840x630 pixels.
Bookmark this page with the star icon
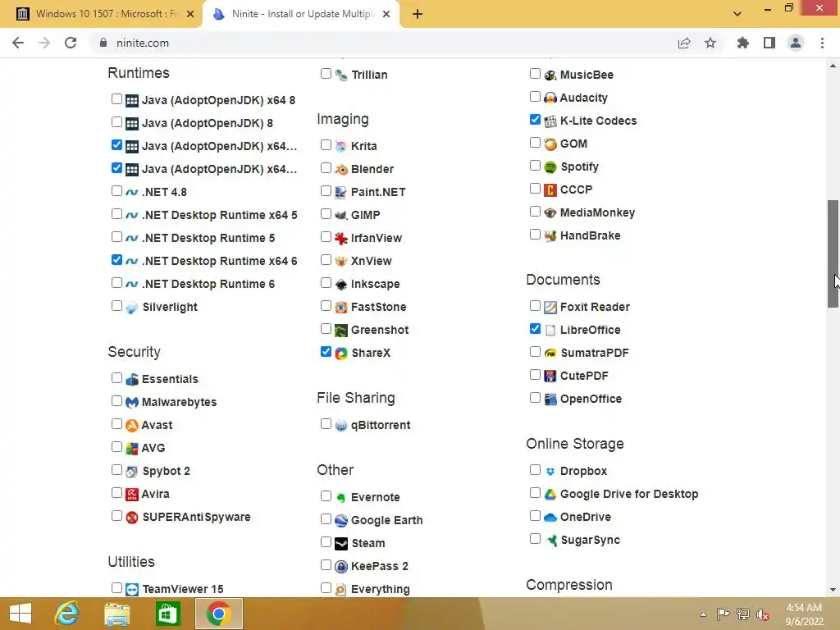tap(710, 43)
